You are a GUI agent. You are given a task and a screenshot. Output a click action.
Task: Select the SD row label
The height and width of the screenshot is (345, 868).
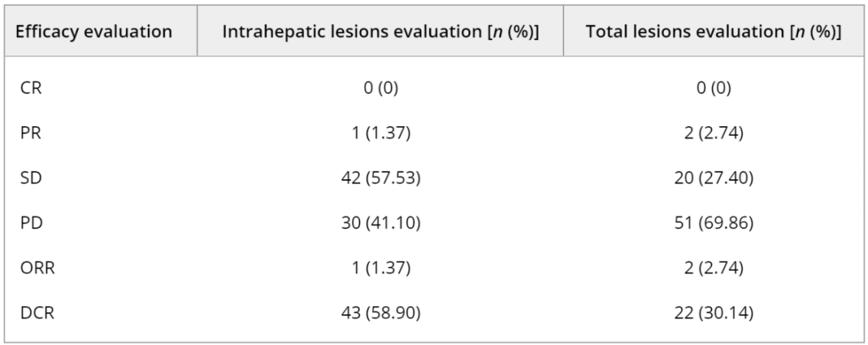pos(31,178)
